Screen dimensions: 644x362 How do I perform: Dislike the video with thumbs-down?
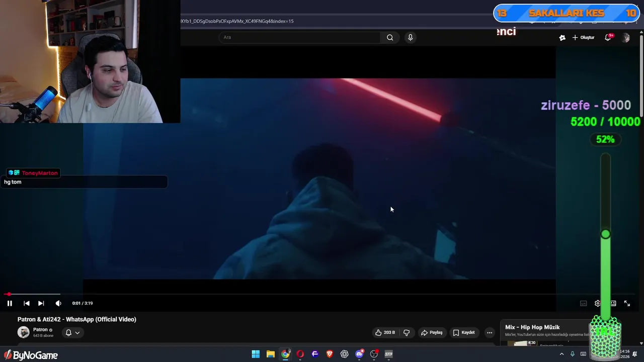click(x=407, y=332)
